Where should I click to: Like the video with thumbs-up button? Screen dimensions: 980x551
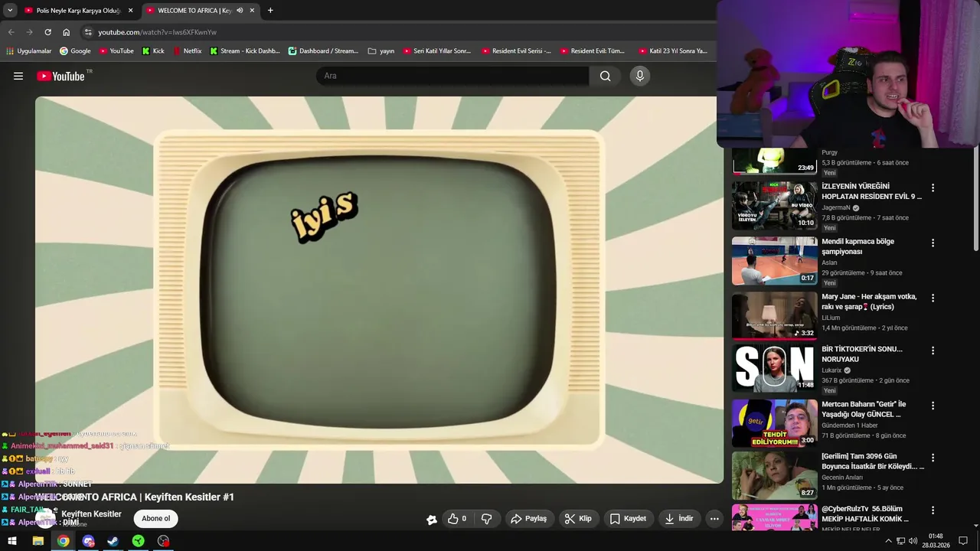[x=458, y=519]
